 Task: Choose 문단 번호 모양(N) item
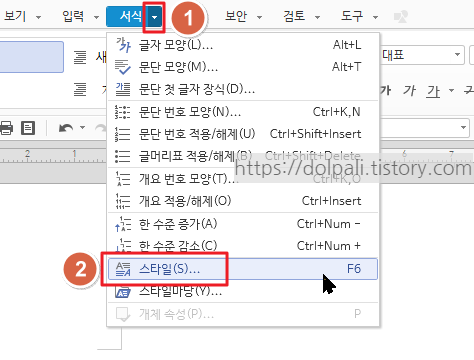pos(243,112)
